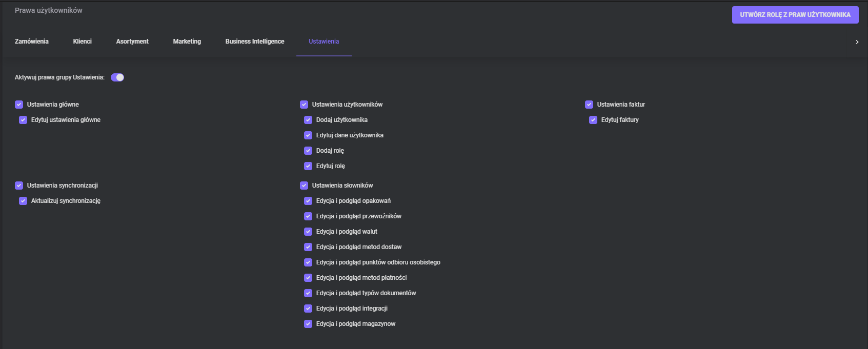The image size is (868, 349).
Task: Select the Asortyment tab
Action: tap(132, 42)
